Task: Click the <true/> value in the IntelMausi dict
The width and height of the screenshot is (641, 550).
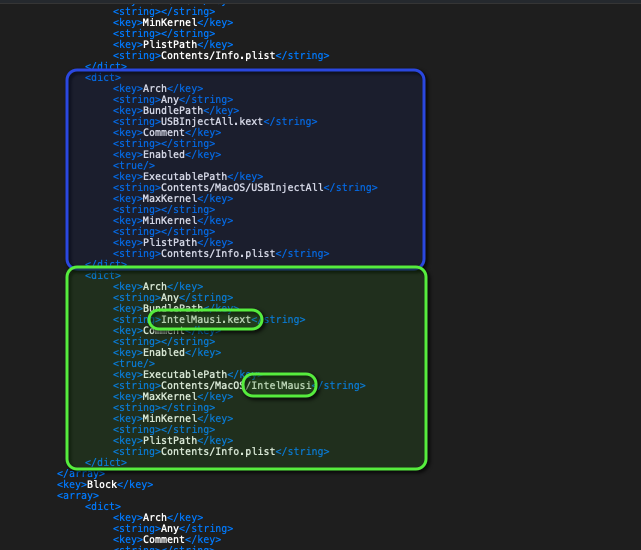Action: [134, 364]
